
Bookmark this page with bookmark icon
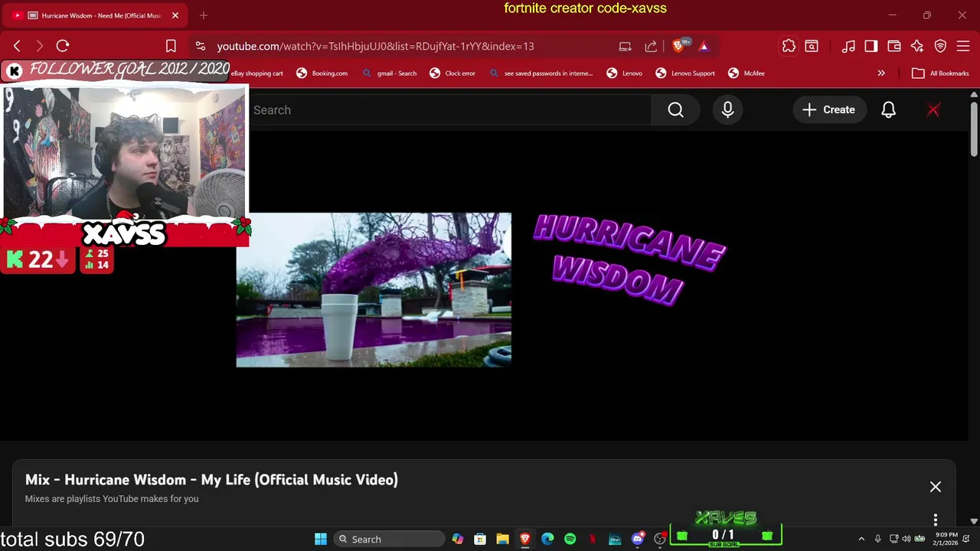pos(171,46)
